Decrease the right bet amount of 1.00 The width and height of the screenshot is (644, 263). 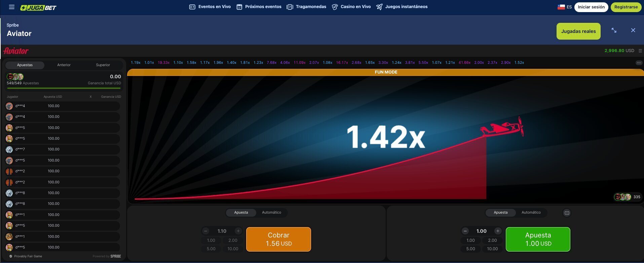(465, 231)
